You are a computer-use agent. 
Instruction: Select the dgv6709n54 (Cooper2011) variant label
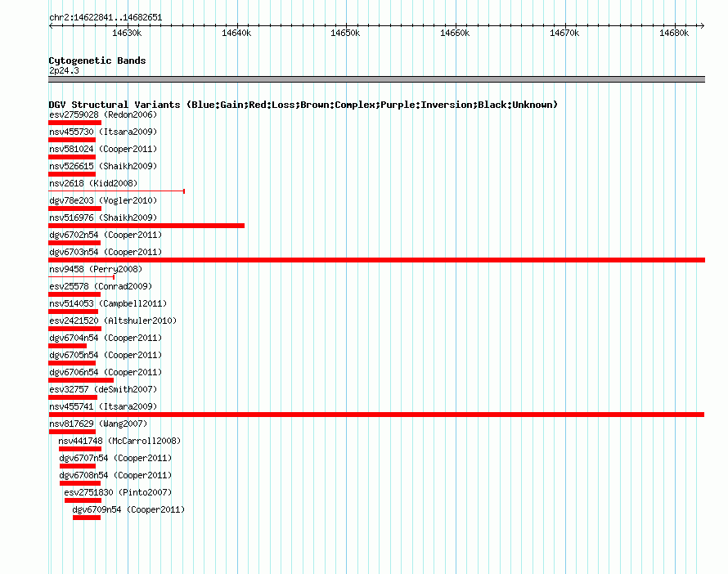pos(128,509)
